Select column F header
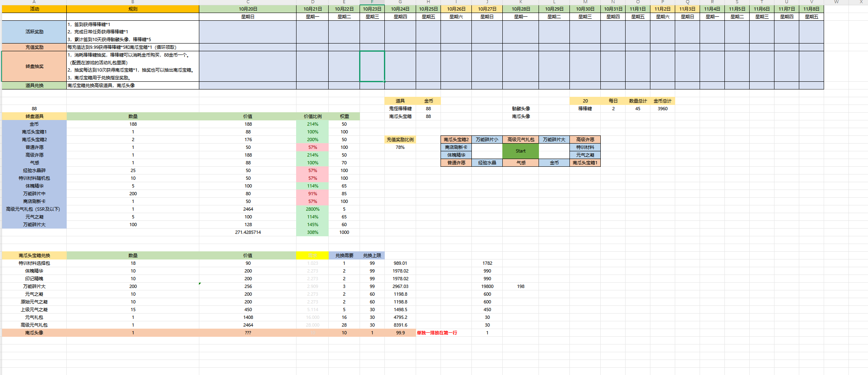868x375 pixels. 372,2
